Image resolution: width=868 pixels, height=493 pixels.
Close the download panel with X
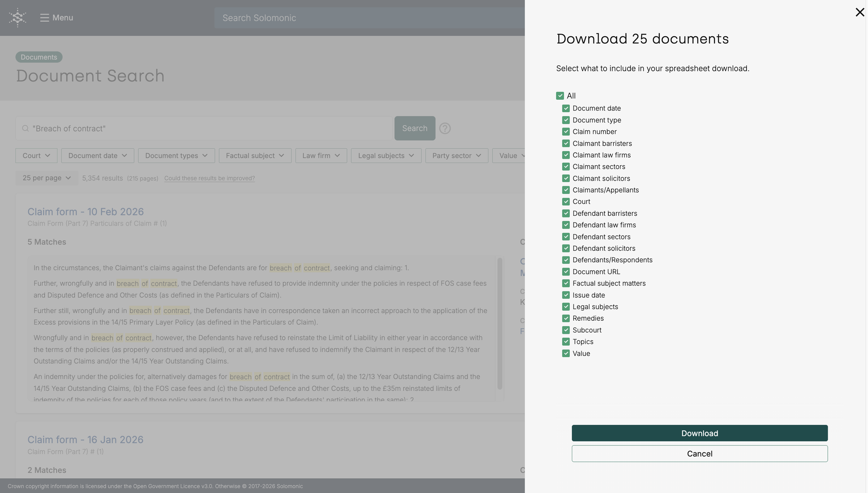click(x=859, y=13)
